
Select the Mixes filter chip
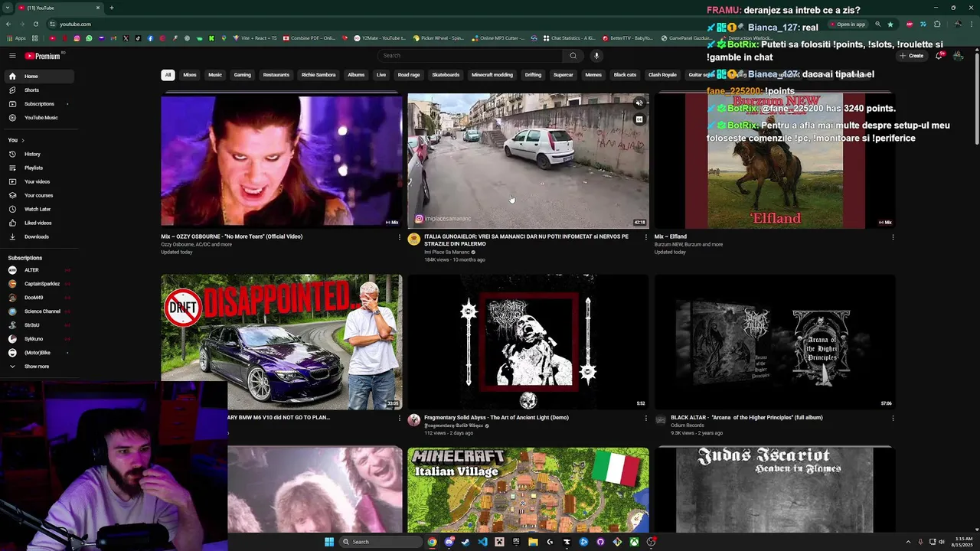(190, 75)
